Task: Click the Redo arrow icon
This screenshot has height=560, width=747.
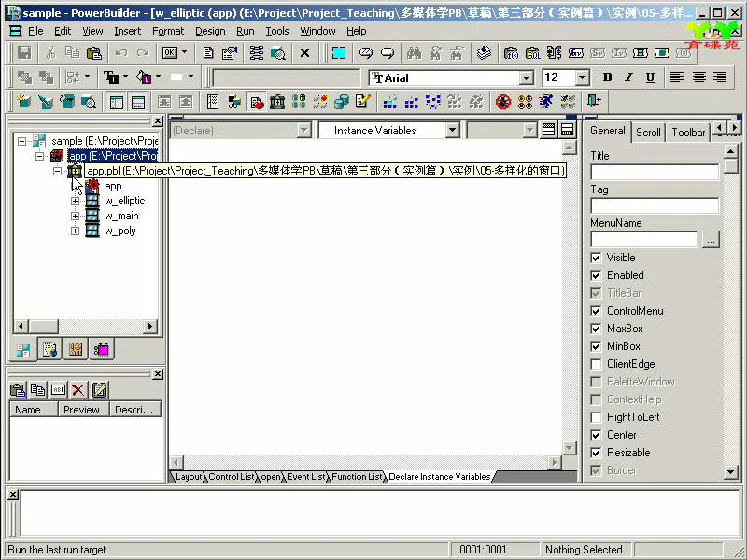Action: click(x=143, y=52)
